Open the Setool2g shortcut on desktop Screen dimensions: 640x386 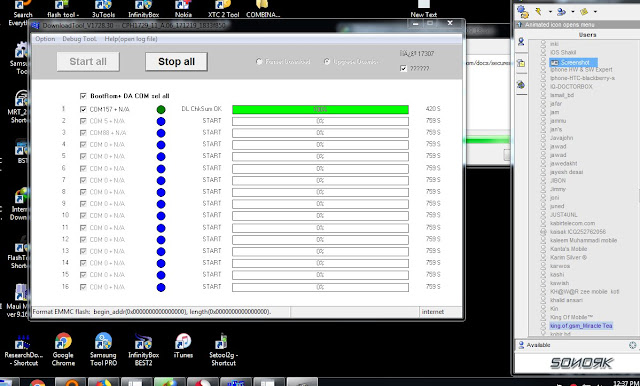pos(223,349)
